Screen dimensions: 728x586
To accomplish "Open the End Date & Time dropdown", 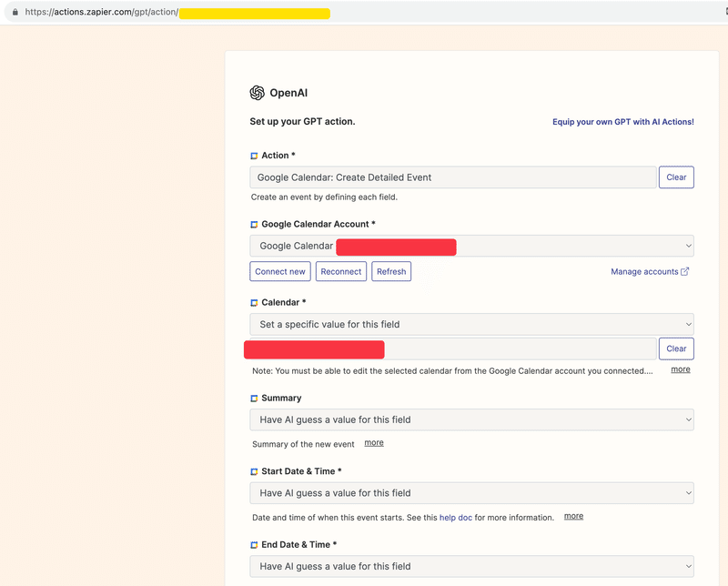I will point(471,567).
